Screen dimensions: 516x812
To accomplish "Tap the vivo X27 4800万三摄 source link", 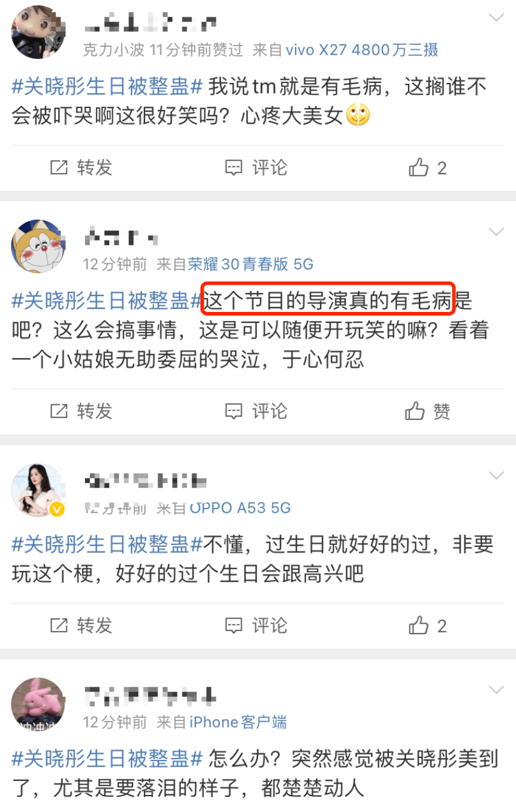I will pos(362,50).
